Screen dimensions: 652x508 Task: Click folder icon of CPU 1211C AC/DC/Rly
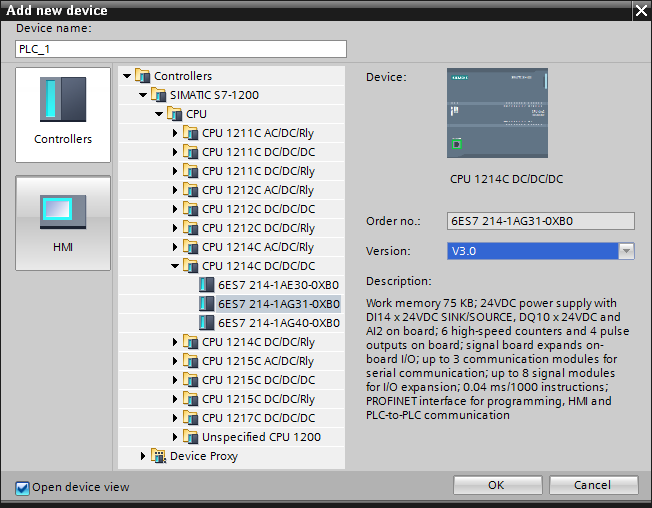(x=190, y=133)
